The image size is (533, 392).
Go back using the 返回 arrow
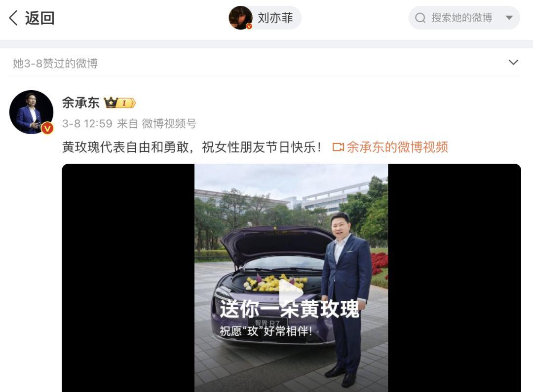click(x=13, y=18)
